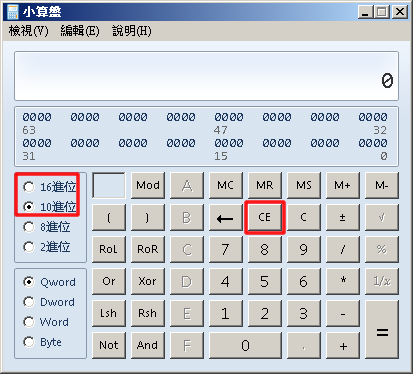Image resolution: width=413 pixels, height=374 pixels.
Task: Click the digit 8 key
Action: (x=265, y=249)
